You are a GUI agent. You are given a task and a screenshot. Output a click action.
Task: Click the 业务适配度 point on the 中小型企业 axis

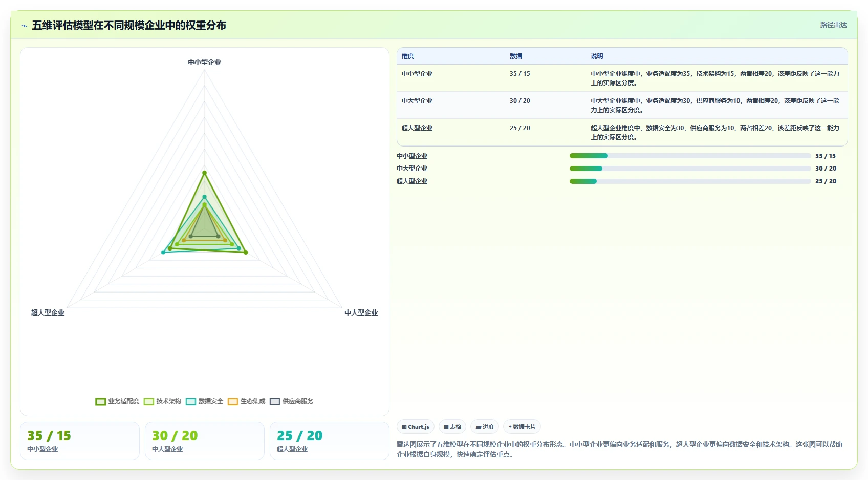click(205, 173)
